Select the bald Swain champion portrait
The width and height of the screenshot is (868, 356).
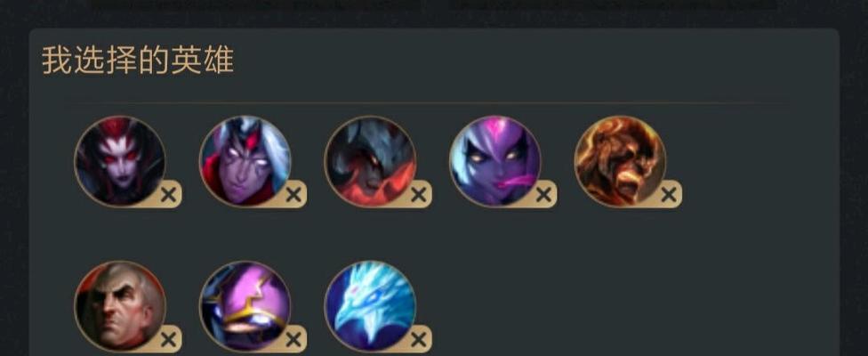coord(119,305)
